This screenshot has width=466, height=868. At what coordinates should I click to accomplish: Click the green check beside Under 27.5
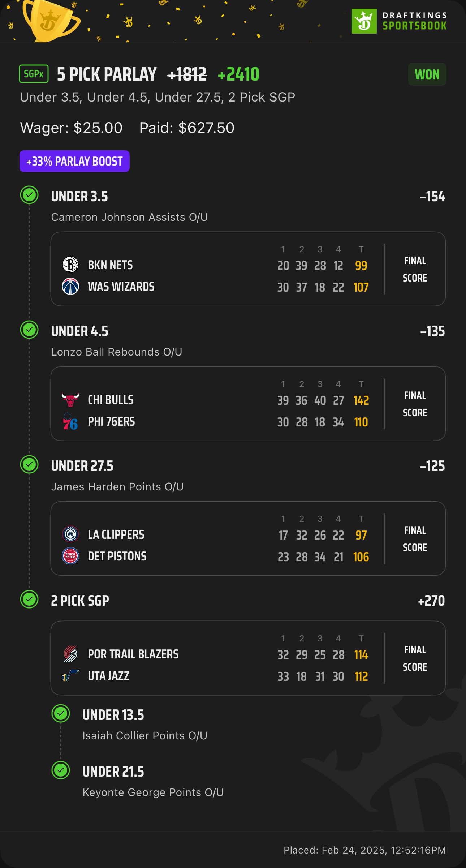[29, 464]
